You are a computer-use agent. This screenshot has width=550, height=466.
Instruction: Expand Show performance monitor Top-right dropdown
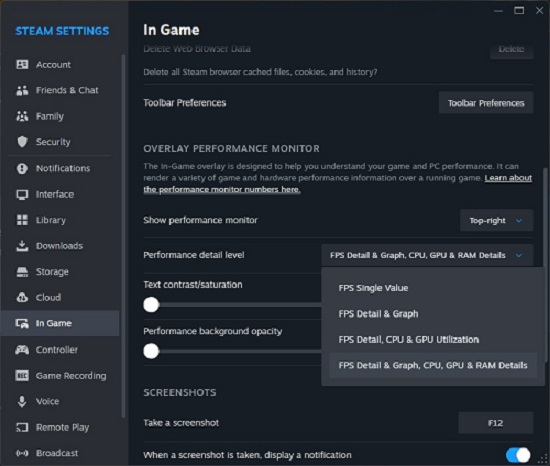tap(496, 221)
